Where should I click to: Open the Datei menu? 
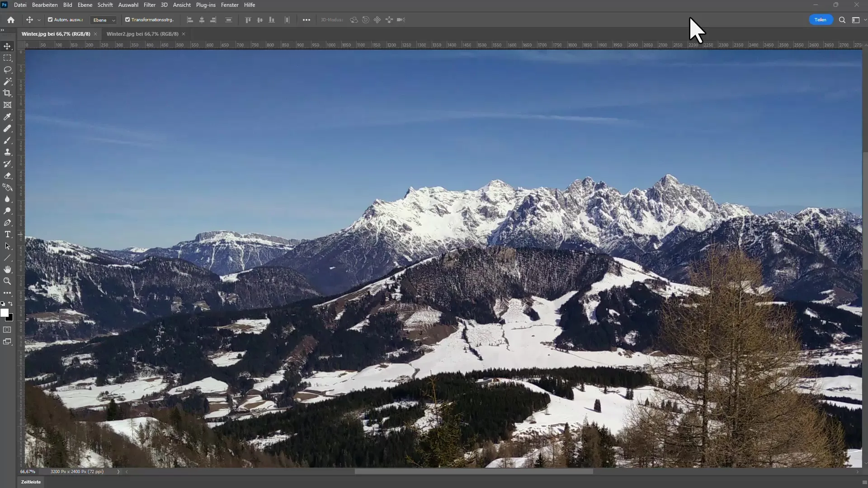click(x=20, y=5)
